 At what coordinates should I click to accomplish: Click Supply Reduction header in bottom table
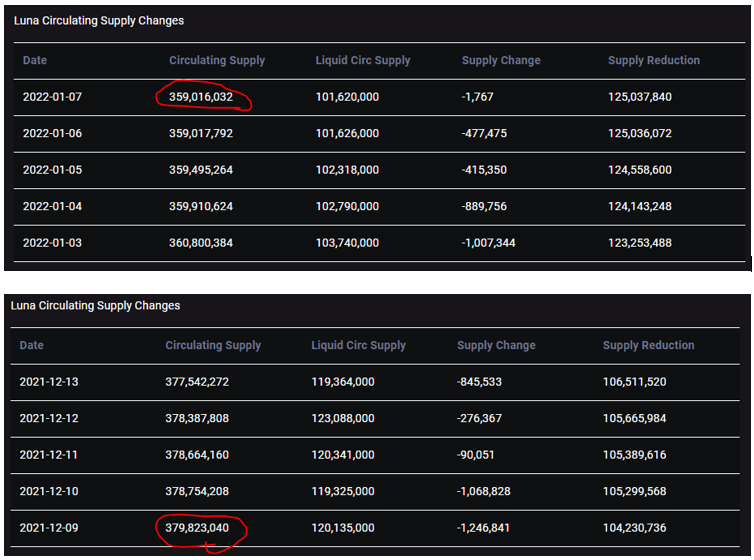[x=648, y=345]
